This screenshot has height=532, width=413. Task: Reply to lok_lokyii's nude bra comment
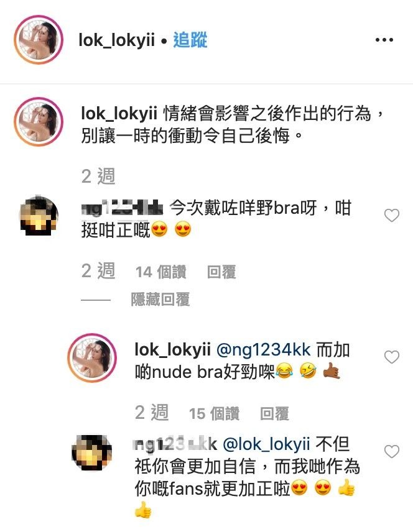tap(274, 413)
